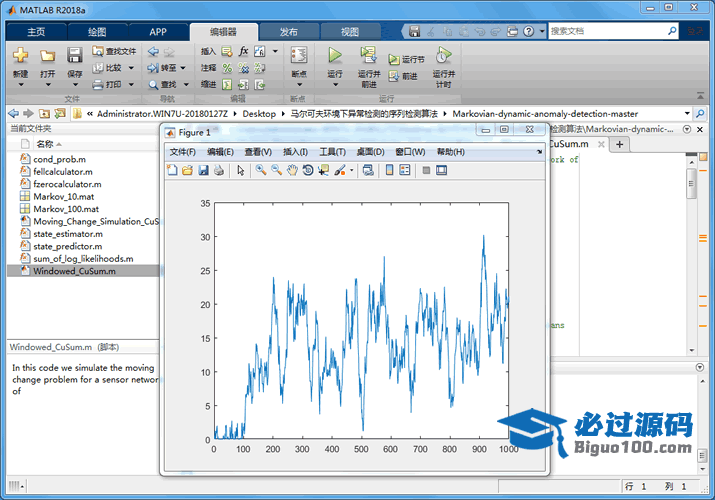
Task: Click the Brush data tool icon
Action: point(341,171)
